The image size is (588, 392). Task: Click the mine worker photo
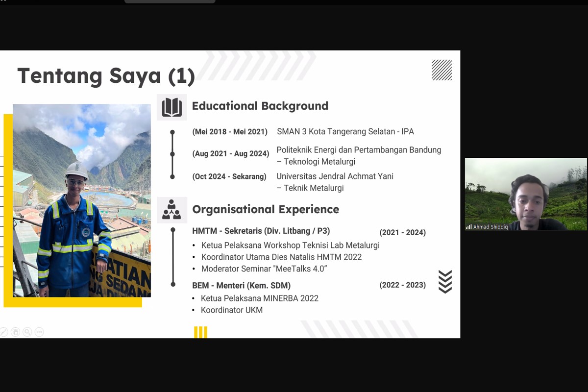coord(82,200)
